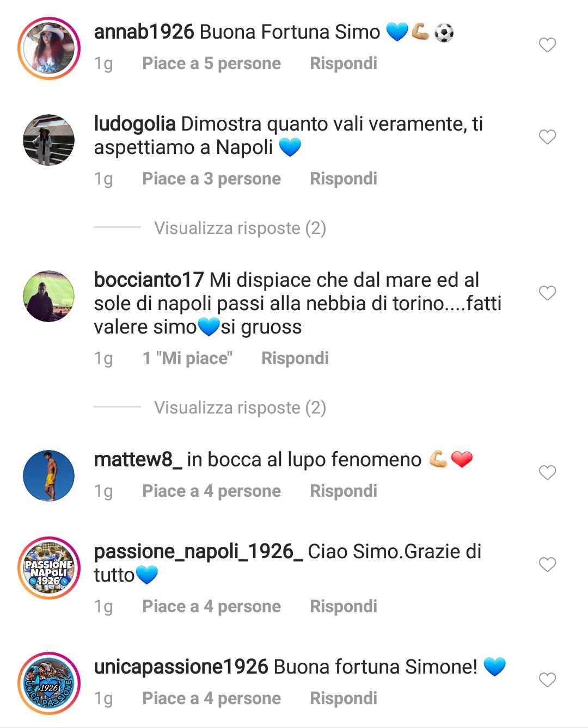
Task: Reply to unicapassione1926 comment
Action: (x=344, y=698)
